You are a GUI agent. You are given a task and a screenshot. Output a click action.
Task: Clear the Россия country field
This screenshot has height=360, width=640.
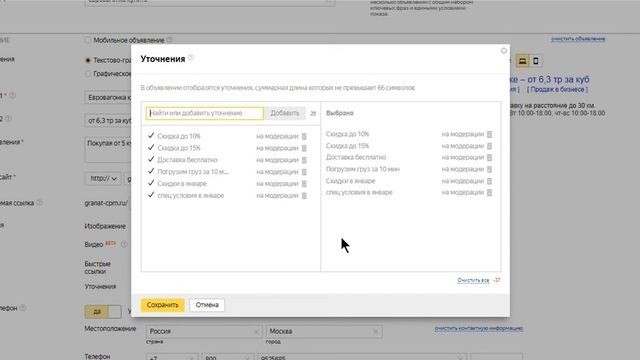(x=256, y=332)
